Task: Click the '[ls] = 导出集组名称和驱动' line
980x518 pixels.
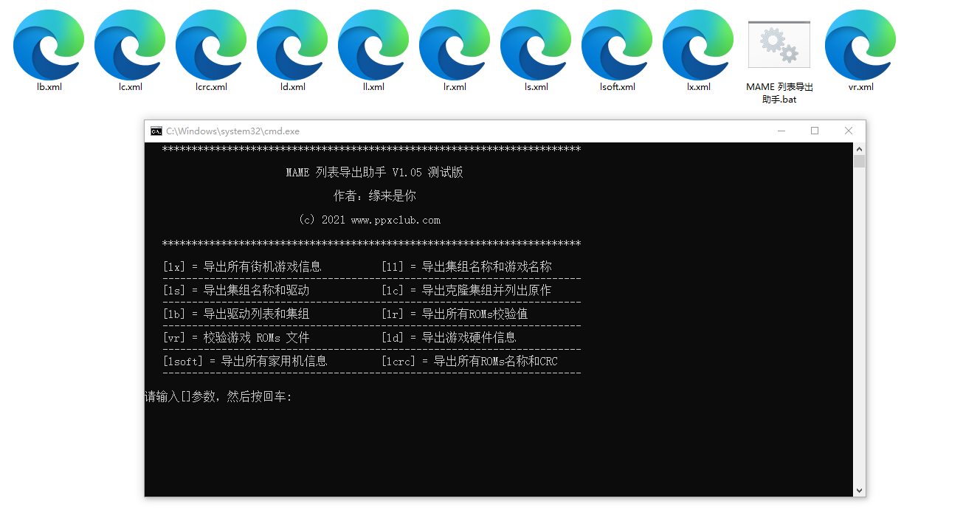Action: click(236, 290)
